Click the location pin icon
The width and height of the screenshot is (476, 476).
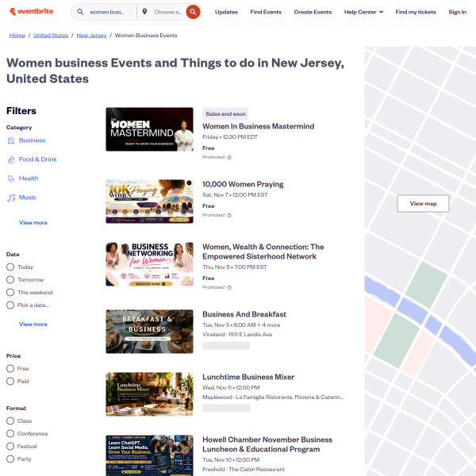145,12
